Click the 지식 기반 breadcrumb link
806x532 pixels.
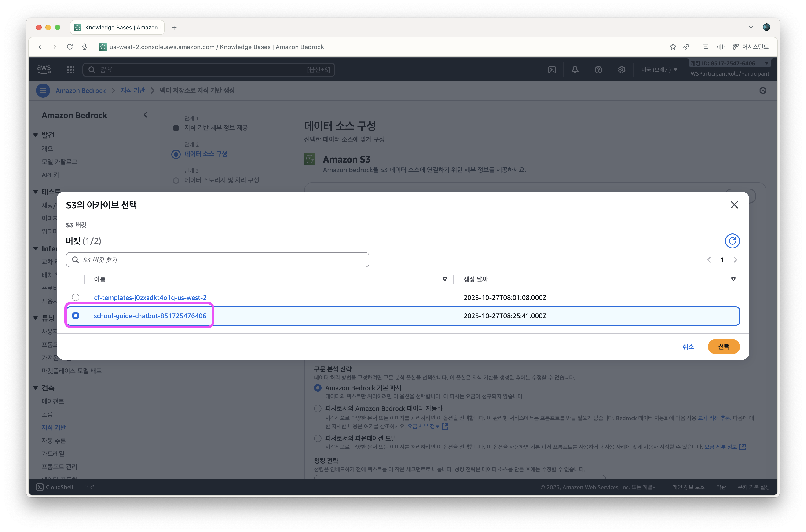pos(133,91)
